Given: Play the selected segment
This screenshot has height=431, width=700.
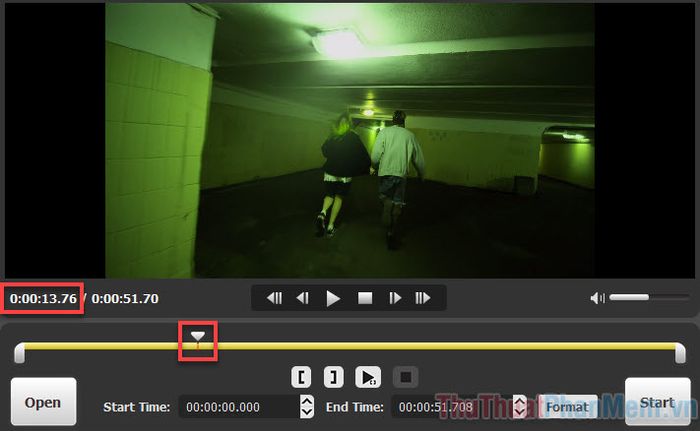Looking at the screenshot, I should pyautogui.click(x=368, y=377).
